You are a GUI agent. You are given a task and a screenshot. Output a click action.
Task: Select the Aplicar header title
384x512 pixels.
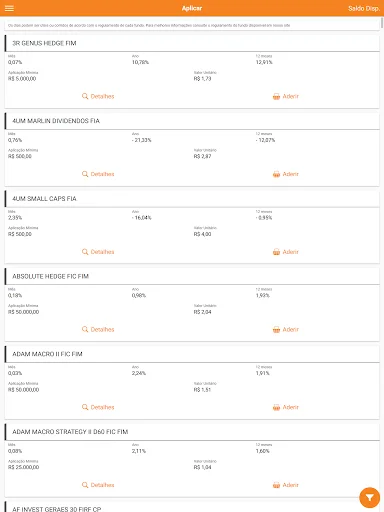pos(192,8)
